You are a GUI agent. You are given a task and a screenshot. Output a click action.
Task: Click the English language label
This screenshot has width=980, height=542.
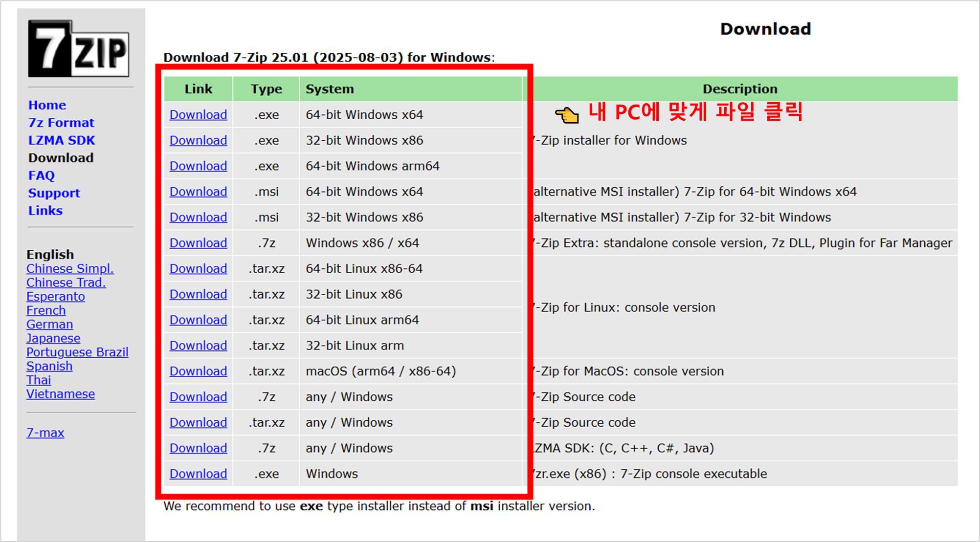[x=50, y=255]
